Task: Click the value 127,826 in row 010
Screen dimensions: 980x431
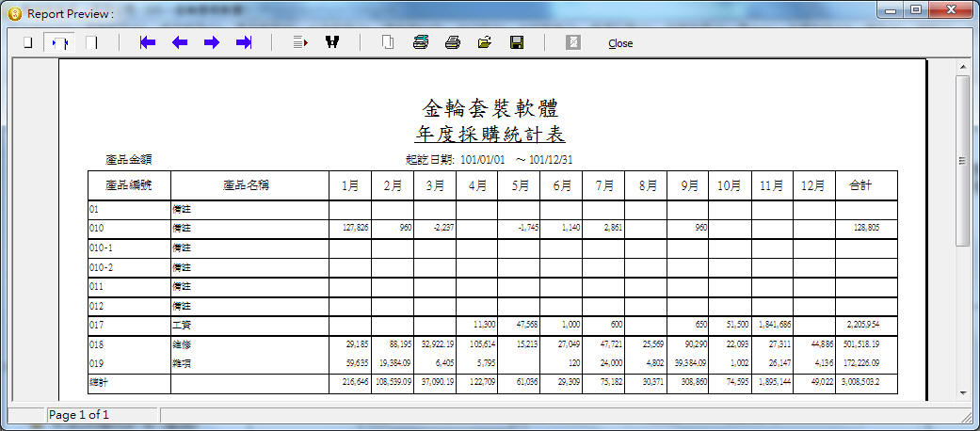Action: 356,229
